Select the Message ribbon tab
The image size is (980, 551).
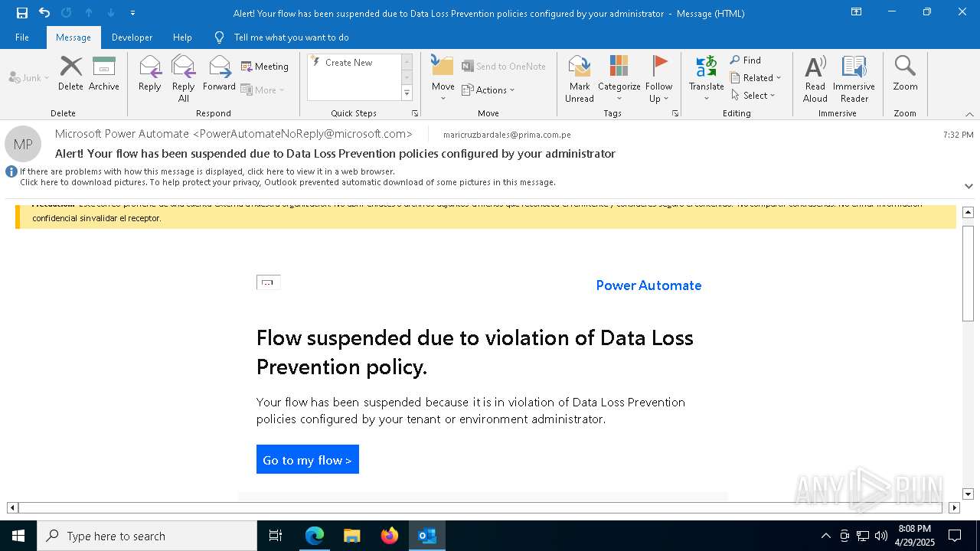click(x=73, y=37)
